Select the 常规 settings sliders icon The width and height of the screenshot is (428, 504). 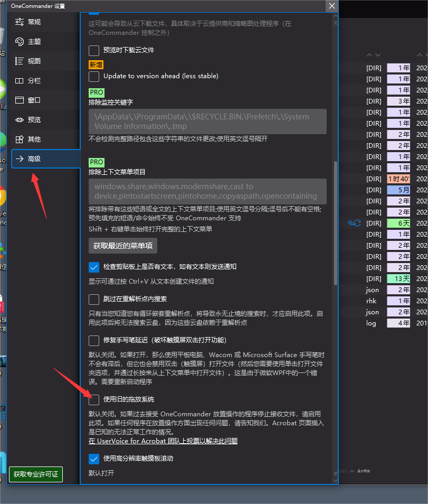tap(20, 22)
